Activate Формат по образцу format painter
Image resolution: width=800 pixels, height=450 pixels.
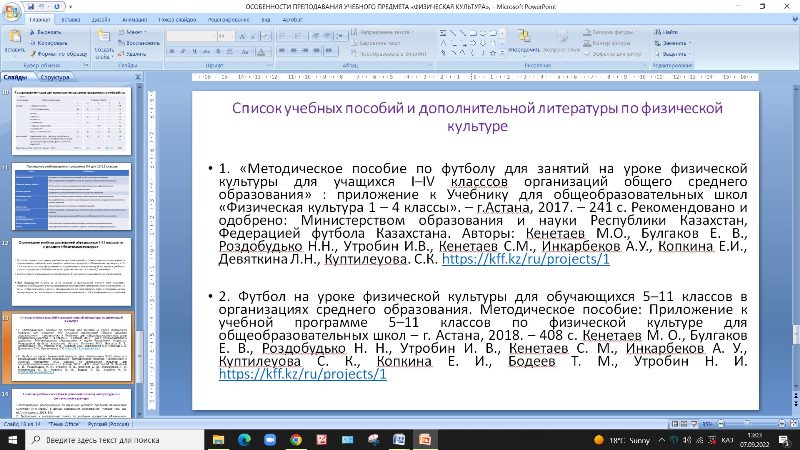pos(58,54)
